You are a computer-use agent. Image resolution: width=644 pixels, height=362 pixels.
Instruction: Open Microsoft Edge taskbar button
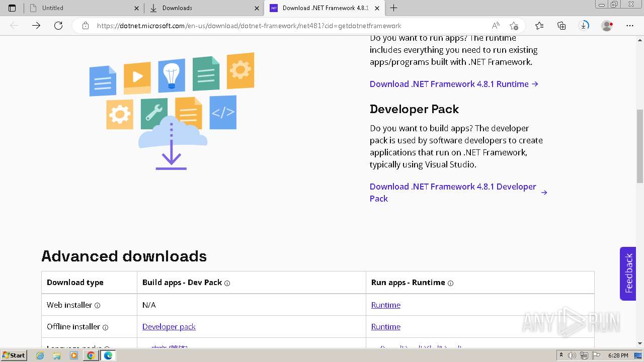(108, 355)
